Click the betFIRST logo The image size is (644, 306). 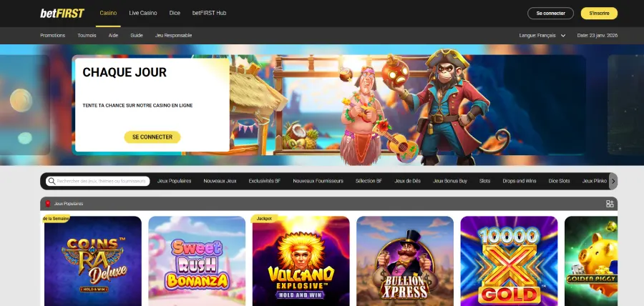tap(62, 13)
